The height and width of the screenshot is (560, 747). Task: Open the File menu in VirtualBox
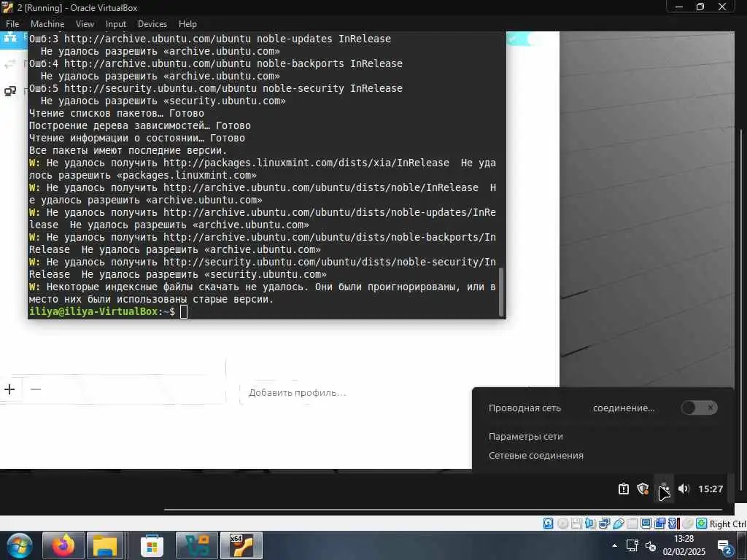(x=12, y=24)
